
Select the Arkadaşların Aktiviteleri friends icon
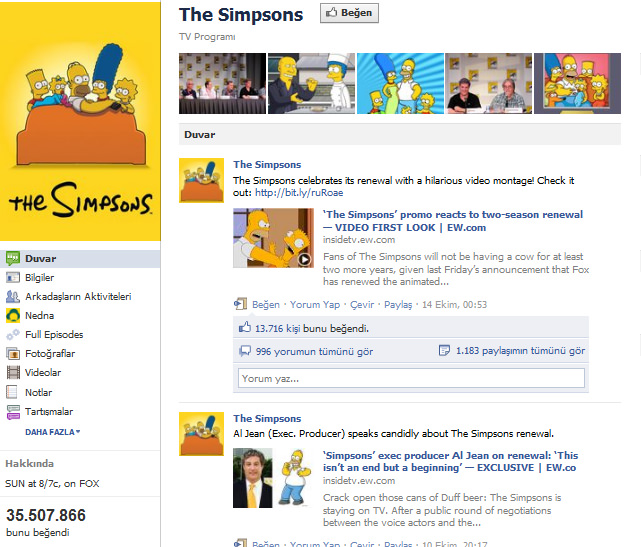pos(13,296)
